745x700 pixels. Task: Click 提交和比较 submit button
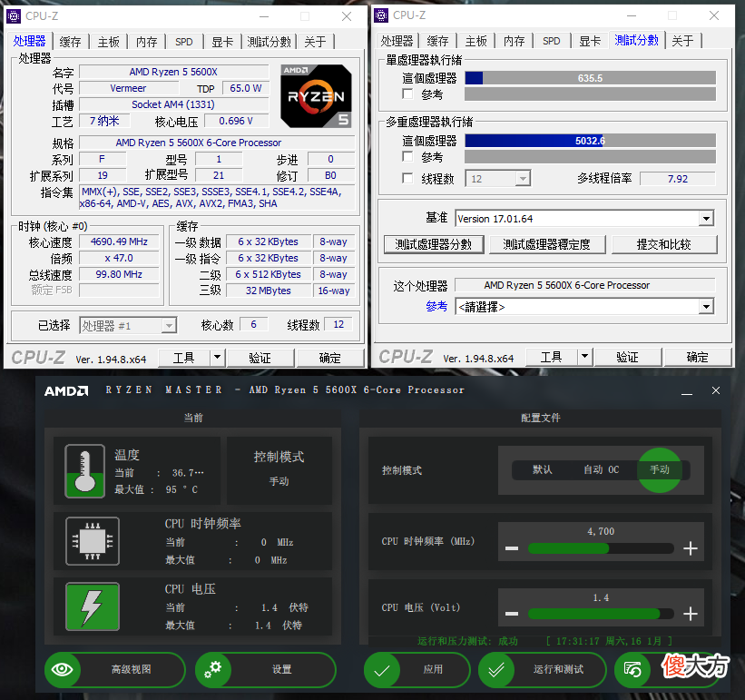[663, 244]
